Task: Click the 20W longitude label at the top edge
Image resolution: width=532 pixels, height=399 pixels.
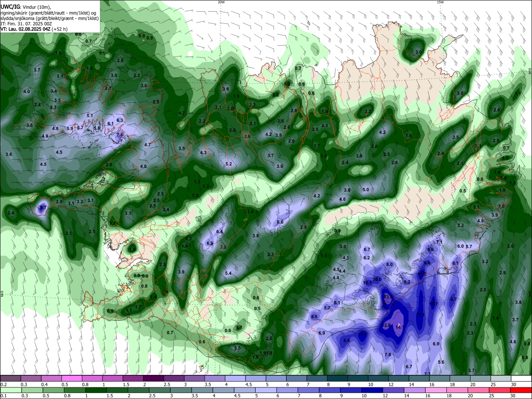Action: coord(222,2)
